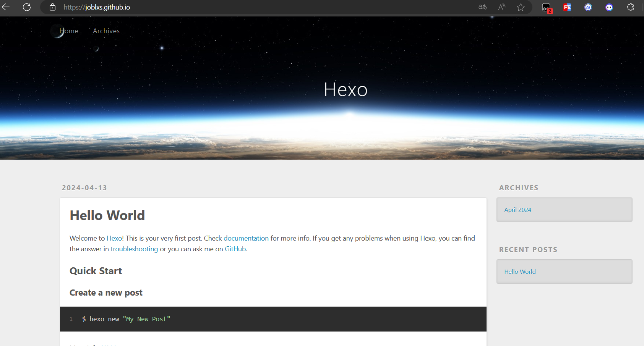Select Hello World under Recent Posts
Screen dimensions: 644x346
[520, 272]
